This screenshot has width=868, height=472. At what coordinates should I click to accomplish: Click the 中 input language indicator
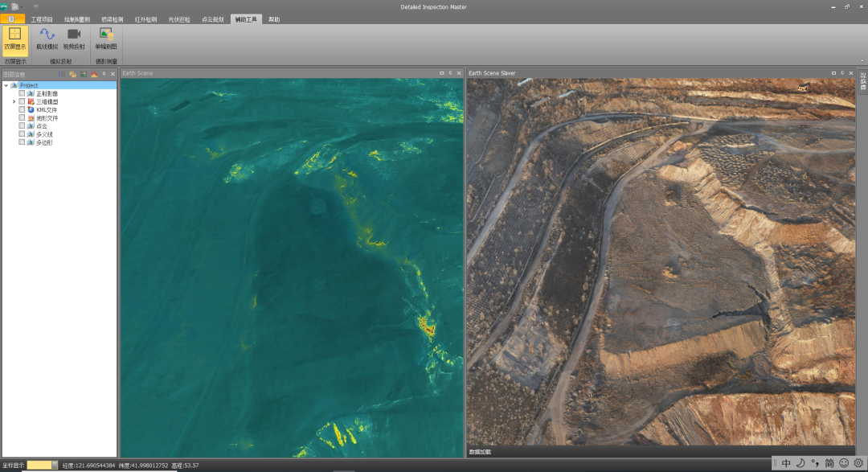[x=786, y=463]
